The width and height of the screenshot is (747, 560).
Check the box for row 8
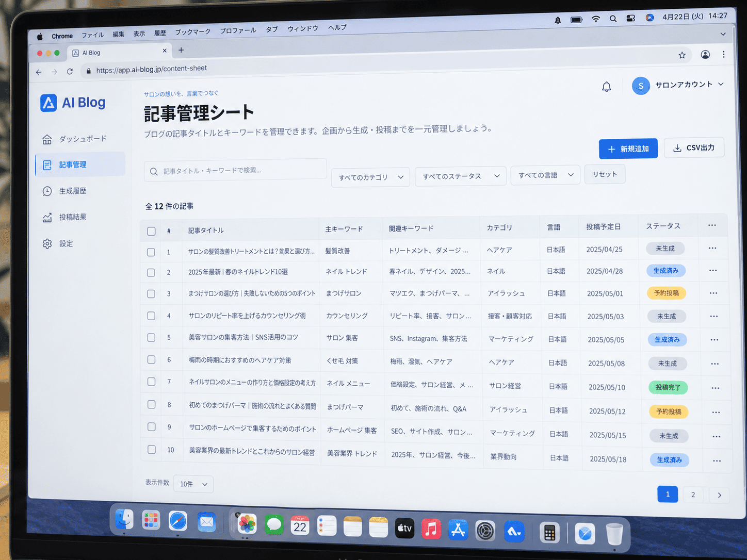tap(151, 404)
